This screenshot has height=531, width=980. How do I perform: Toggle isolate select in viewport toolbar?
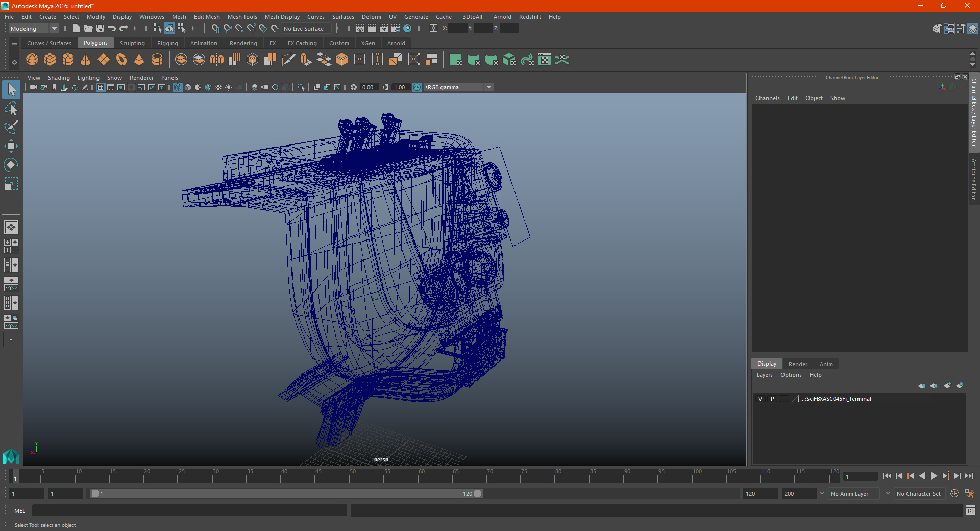tap(301, 87)
